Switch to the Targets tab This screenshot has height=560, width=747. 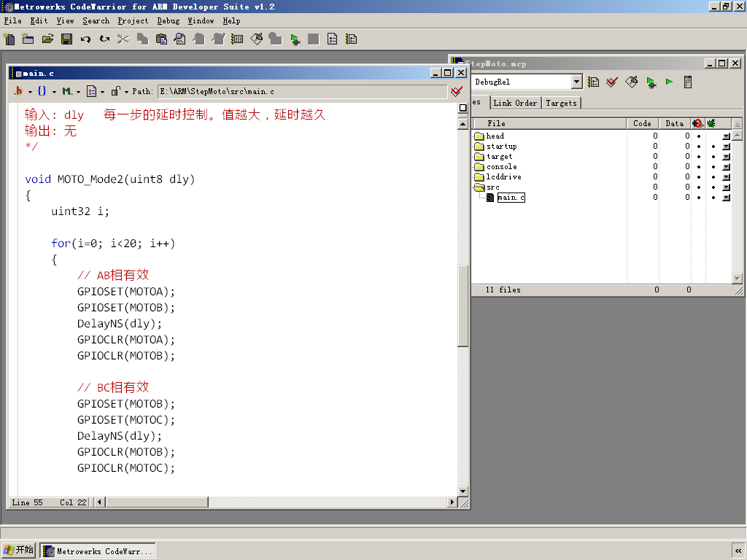pyautogui.click(x=561, y=103)
